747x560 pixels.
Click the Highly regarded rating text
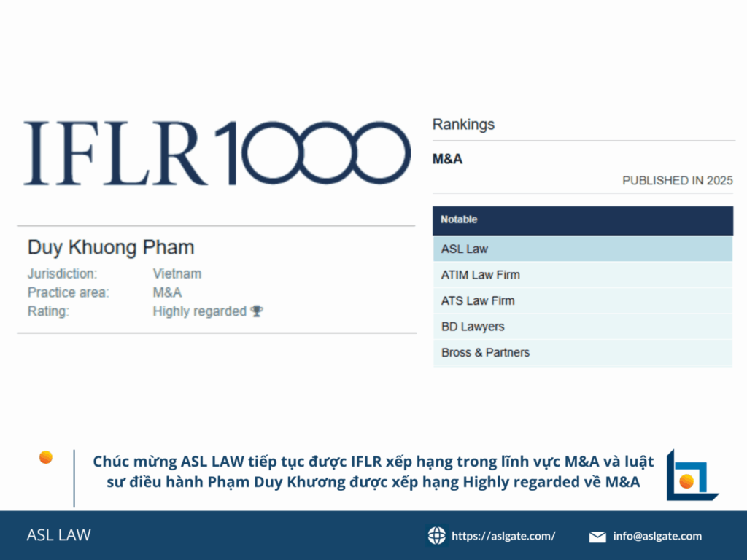(x=200, y=311)
